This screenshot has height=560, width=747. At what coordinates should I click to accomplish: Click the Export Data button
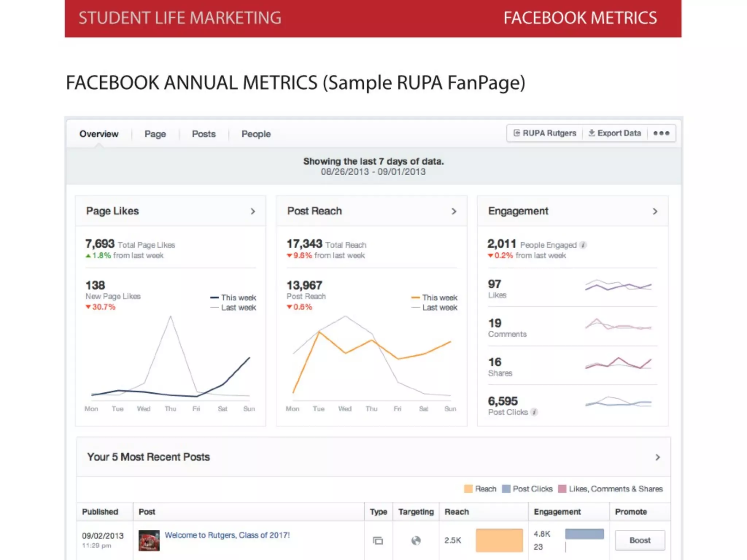615,133
